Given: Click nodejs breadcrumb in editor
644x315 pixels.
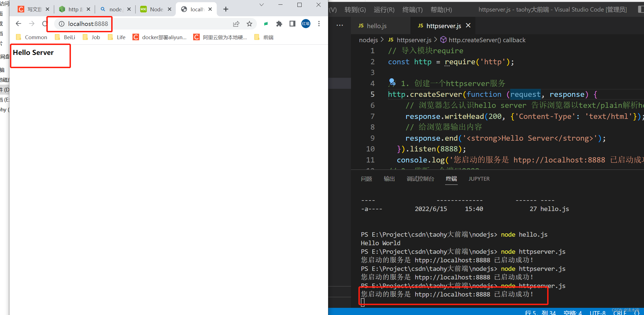Looking at the screenshot, I should pyautogui.click(x=368, y=40).
